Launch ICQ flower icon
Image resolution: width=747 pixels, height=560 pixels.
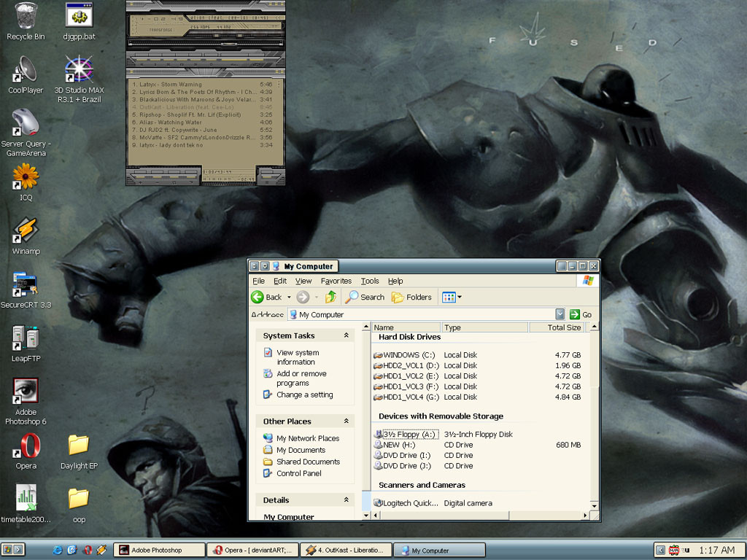(x=26, y=182)
